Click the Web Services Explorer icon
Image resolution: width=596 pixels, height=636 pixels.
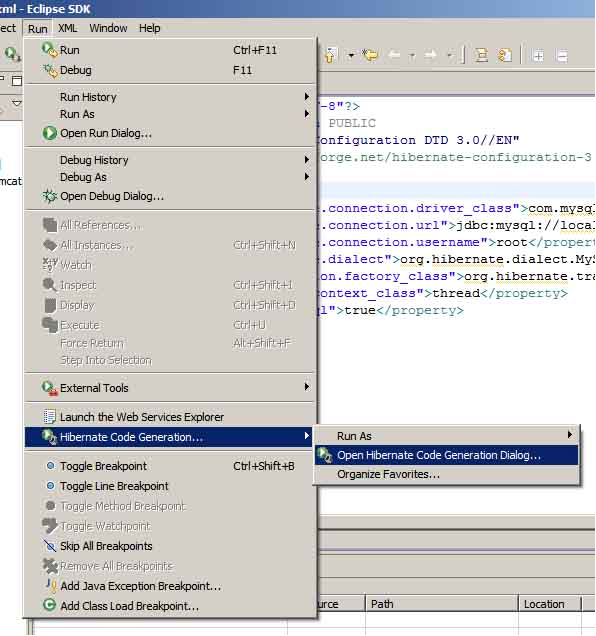click(49, 417)
